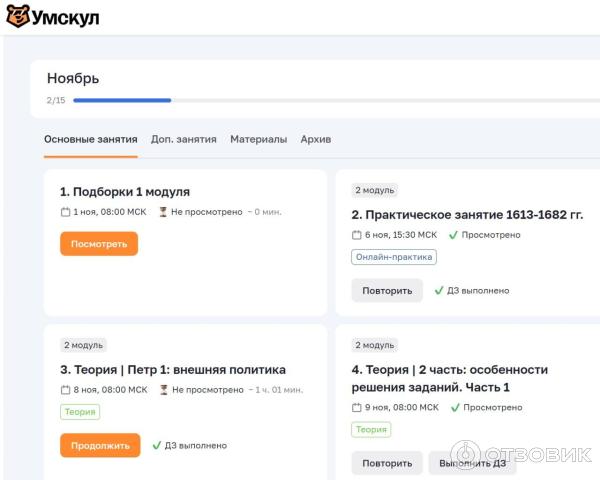Screen dimensions: 600x480
Task: Click calendar icon beside 9 ноя date
Action: (x=357, y=408)
